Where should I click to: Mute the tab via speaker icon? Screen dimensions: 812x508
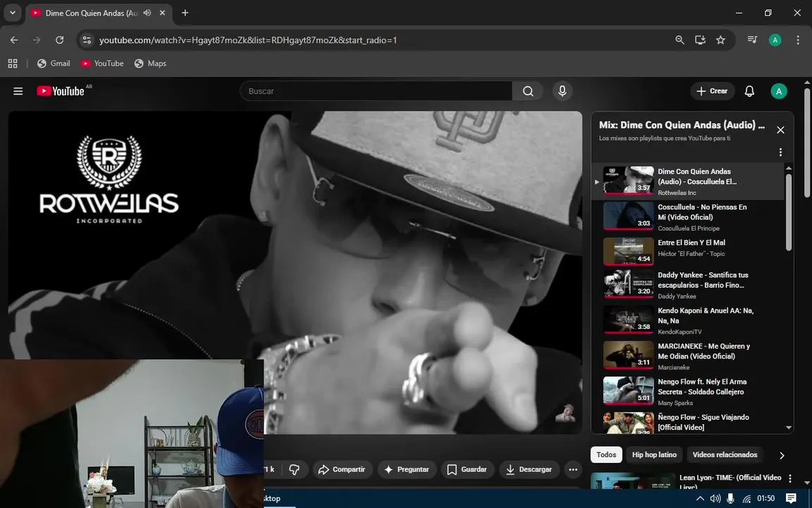pos(147,13)
